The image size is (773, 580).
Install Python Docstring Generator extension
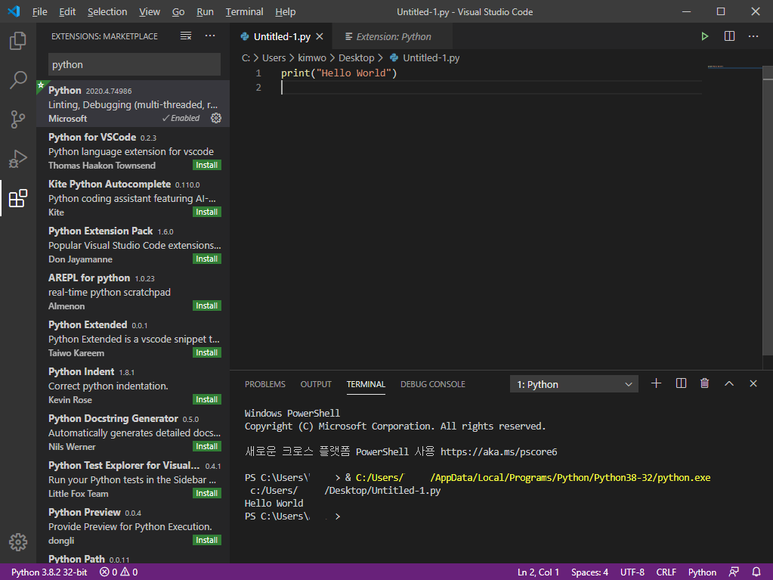point(207,446)
